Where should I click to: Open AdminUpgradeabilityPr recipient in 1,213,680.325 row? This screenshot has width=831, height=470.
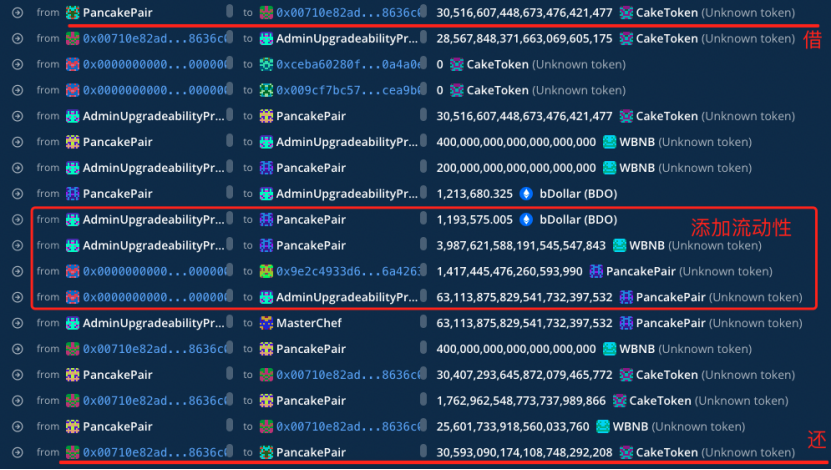347,194
